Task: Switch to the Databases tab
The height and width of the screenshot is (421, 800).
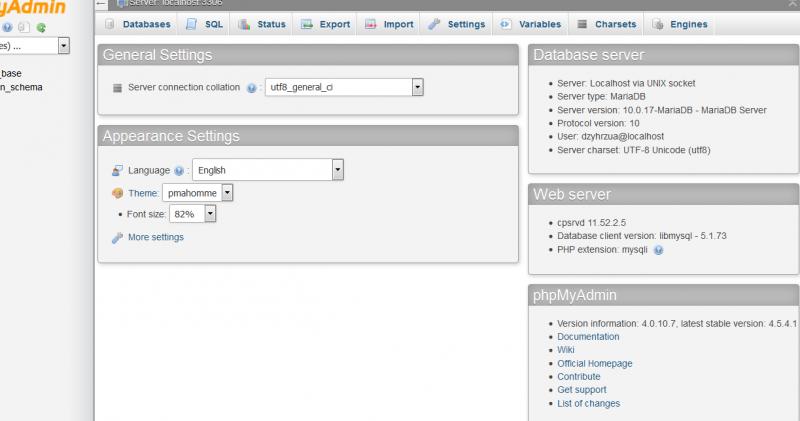Action: pyautogui.click(x=138, y=24)
